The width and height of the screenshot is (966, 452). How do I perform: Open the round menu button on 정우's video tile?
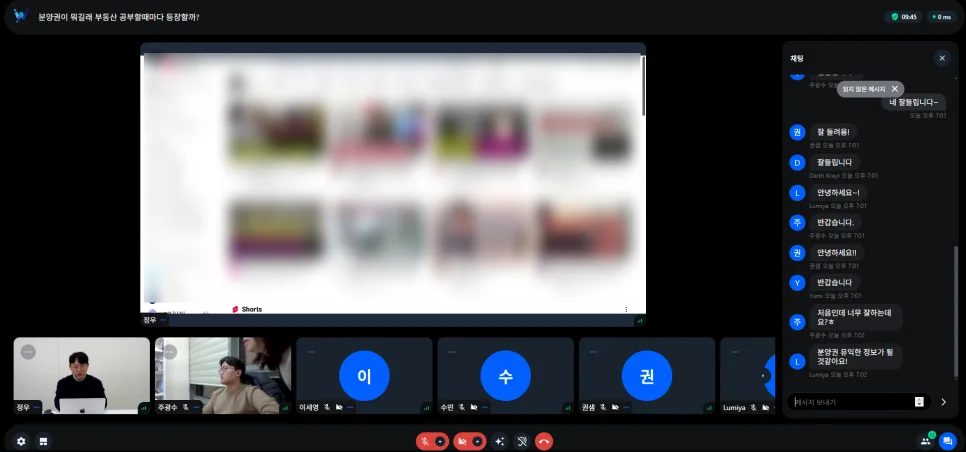28,352
